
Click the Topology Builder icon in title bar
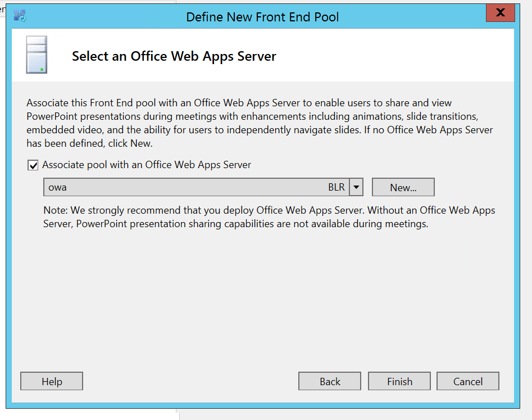(x=20, y=15)
